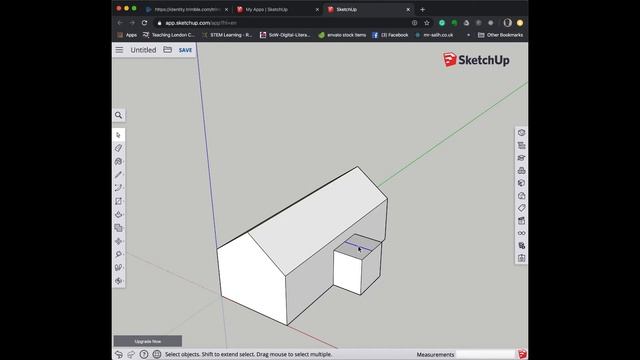Open the Entity Info cube panel

521,133
